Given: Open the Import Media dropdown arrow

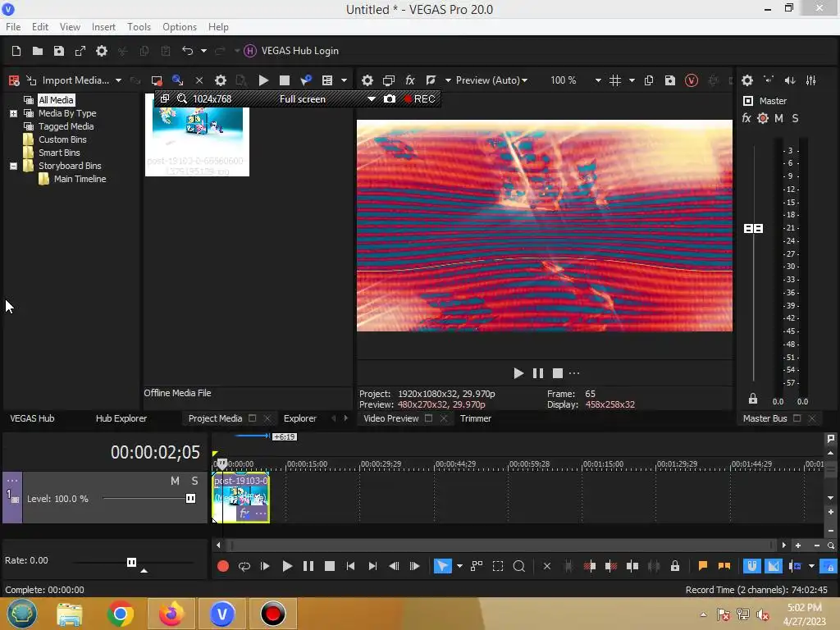Looking at the screenshot, I should pyautogui.click(x=118, y=80).
